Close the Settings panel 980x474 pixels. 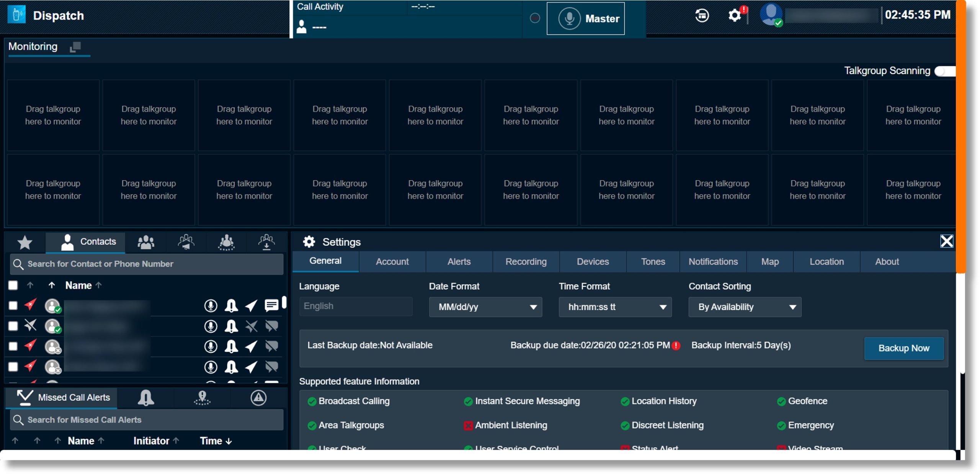(947, 241)
